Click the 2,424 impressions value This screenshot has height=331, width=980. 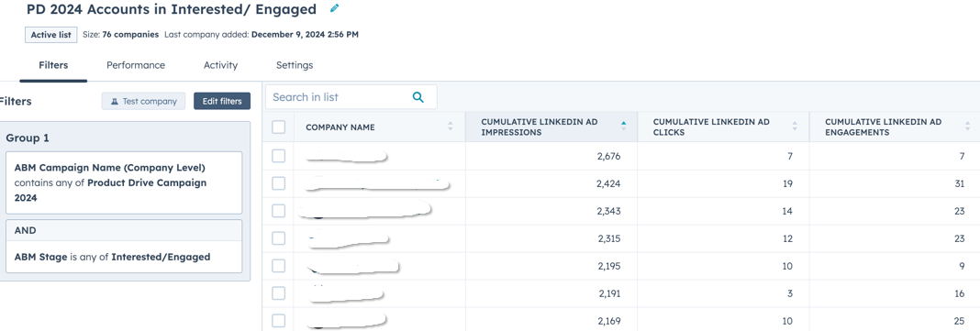(608, 183)
